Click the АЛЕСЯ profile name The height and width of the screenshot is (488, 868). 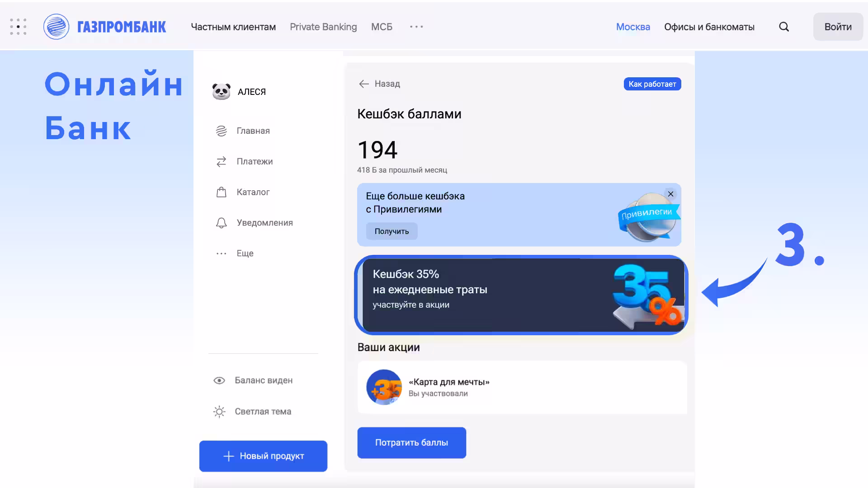point(252,92)
